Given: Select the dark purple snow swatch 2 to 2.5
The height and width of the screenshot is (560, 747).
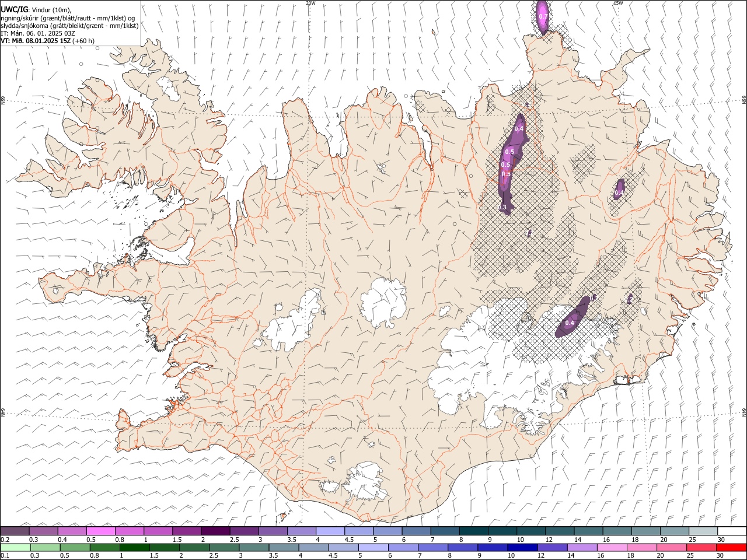Looking at the screenshot, I should click(215, 531).
